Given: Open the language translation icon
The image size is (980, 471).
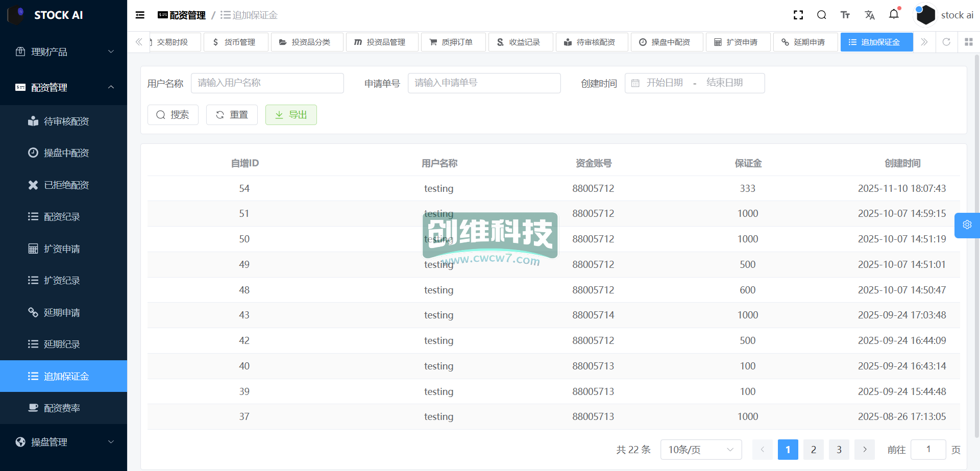Looking at the screenshot, I should 870,15.
